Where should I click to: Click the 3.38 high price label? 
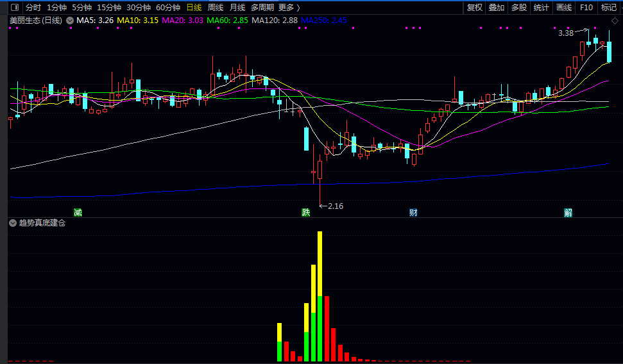coord(566,33)
